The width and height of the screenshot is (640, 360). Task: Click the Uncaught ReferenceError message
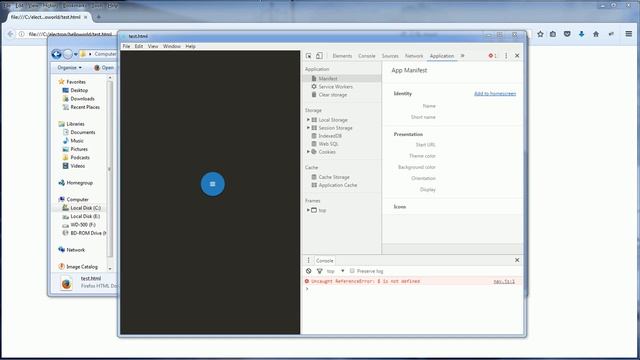pos(365,281)
